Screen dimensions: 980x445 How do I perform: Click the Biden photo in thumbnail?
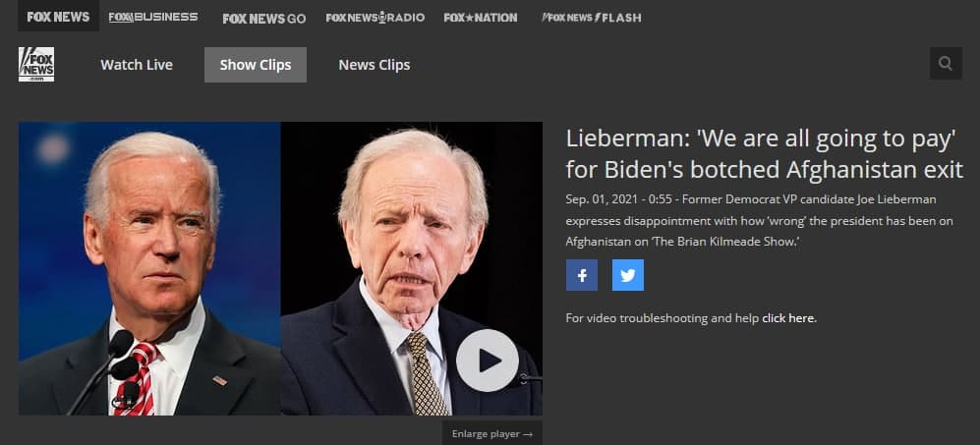[x=149, y=268]
